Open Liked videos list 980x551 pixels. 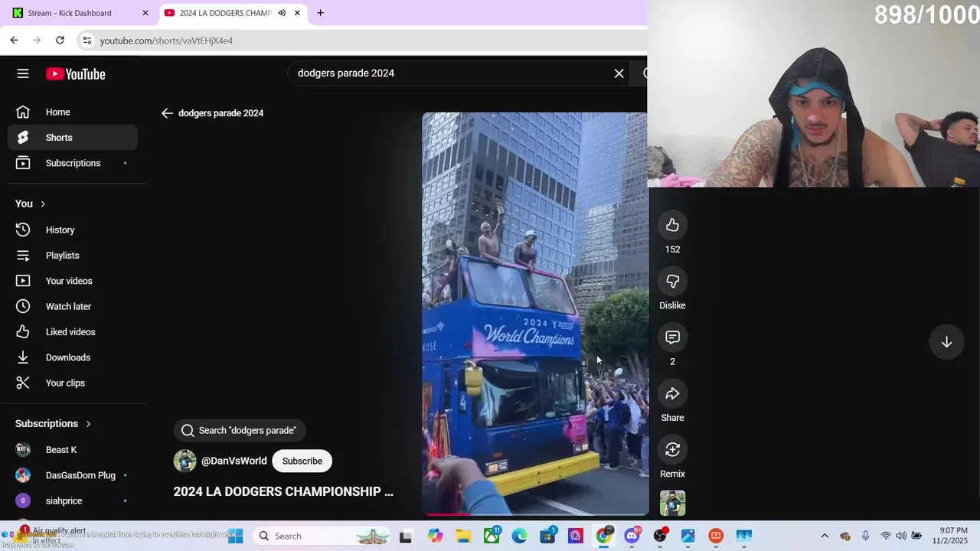[73, 332]
